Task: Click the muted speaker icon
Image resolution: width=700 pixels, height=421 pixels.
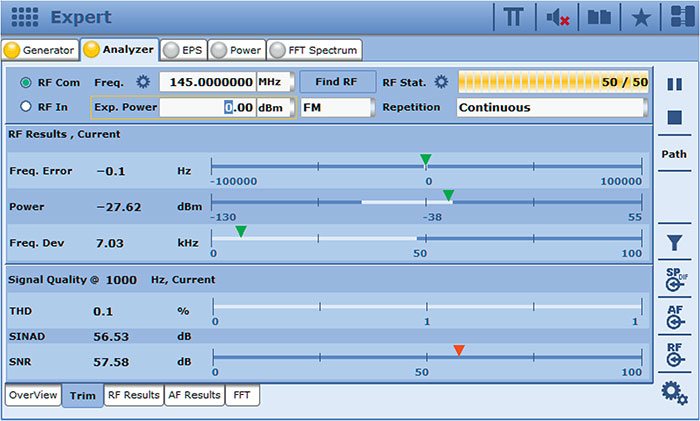Action: coord(559,17)
